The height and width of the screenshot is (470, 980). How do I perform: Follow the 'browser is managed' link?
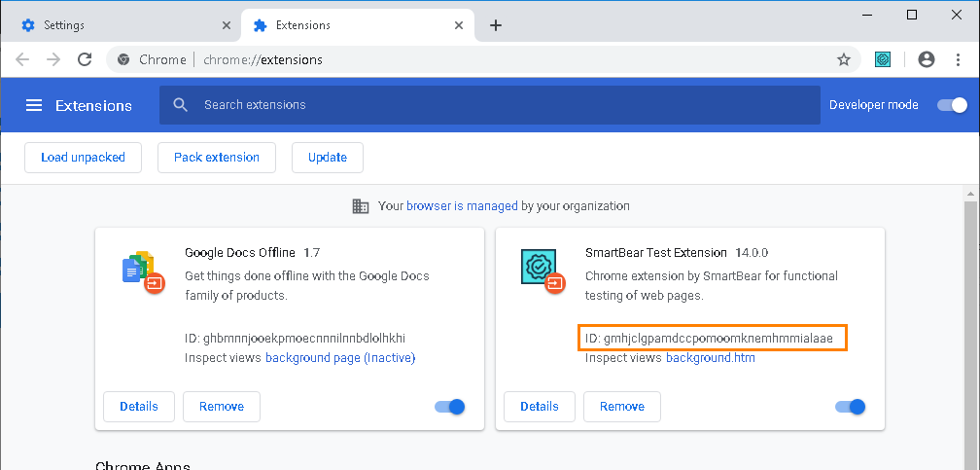[462, 206]
